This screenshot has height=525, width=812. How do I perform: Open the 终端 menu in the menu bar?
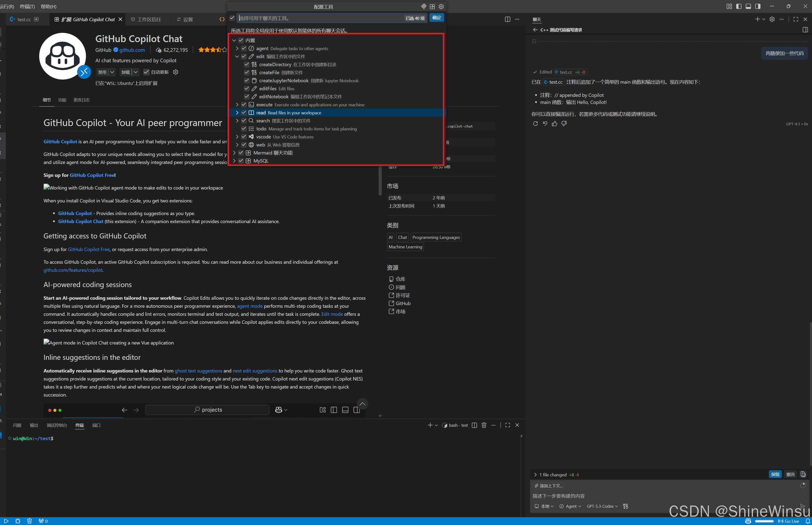click(x=27, y=6)
